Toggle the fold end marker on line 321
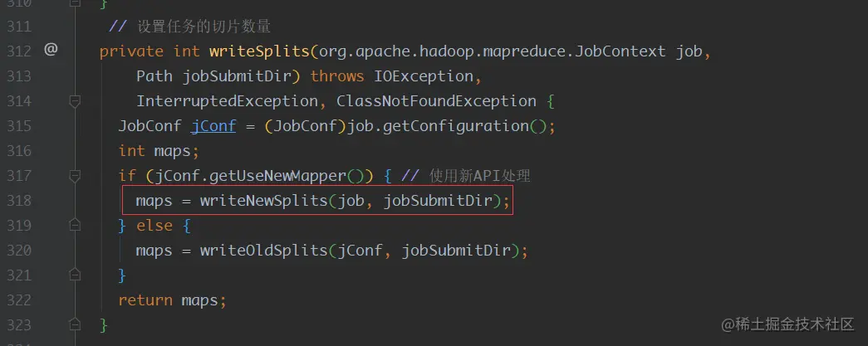 [76, 275]
